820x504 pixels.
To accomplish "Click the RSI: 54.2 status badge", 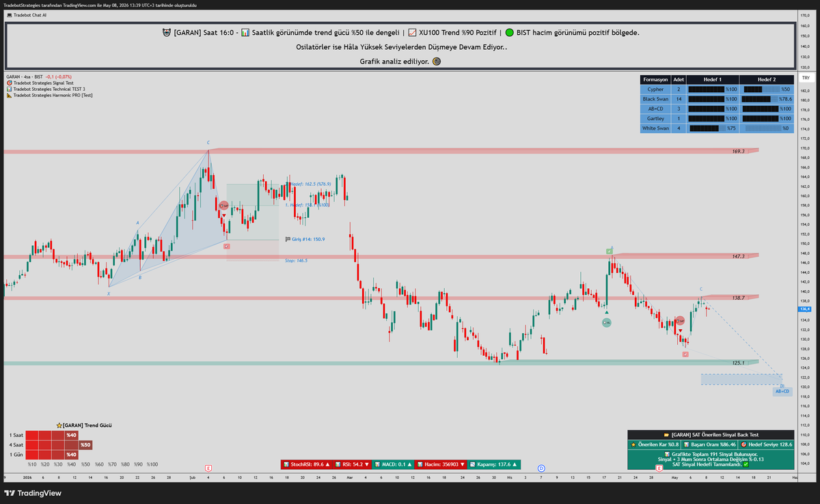I will (352, 464).
